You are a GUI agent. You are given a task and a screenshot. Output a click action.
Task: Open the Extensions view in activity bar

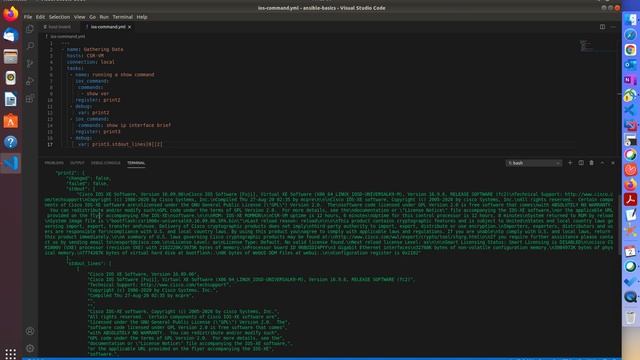(30, 98)
